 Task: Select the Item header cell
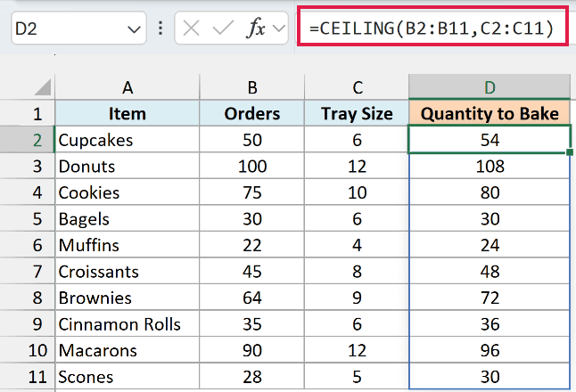pyautogui.click(x=128, y=113)
